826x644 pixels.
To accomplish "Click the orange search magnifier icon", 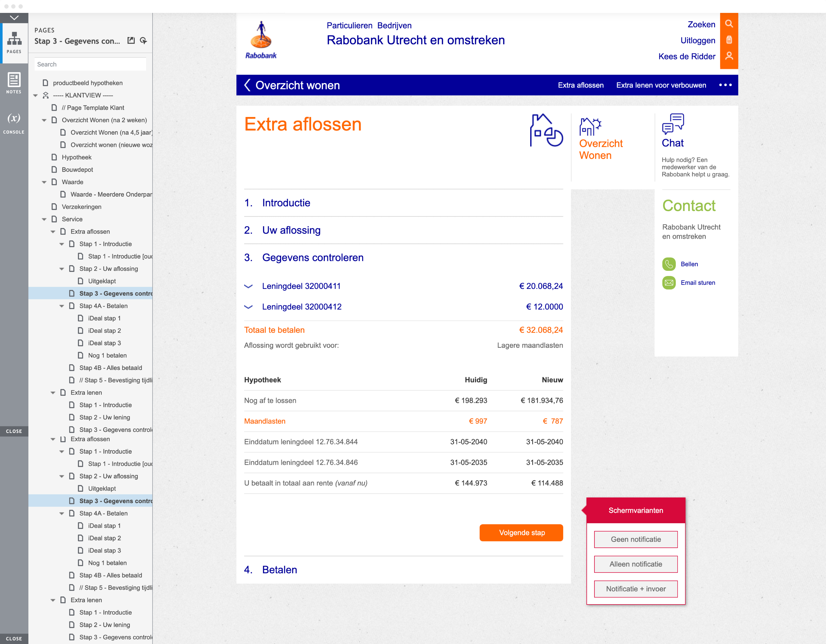I will tap(729, 24).
